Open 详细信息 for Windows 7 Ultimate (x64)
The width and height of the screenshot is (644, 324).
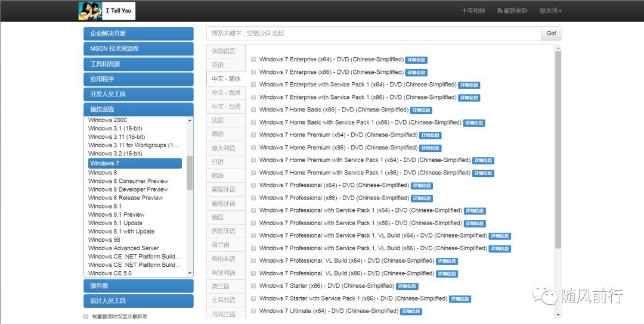click(411, 311)
